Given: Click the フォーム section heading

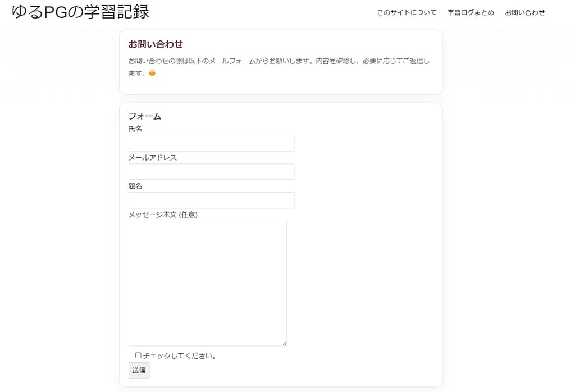Looking at the screenshot, I should click(x=145, y=116).
